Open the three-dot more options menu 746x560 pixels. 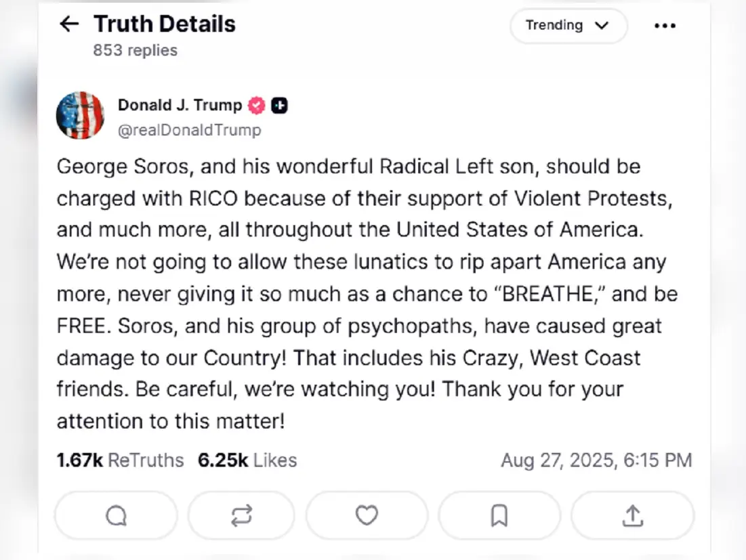[665, 26]
